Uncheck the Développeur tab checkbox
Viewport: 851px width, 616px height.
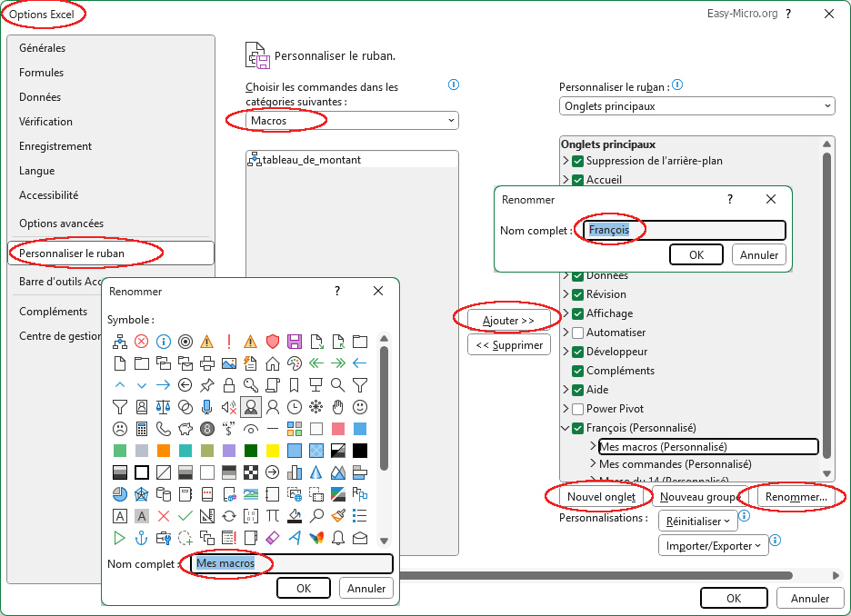[577, 352]
